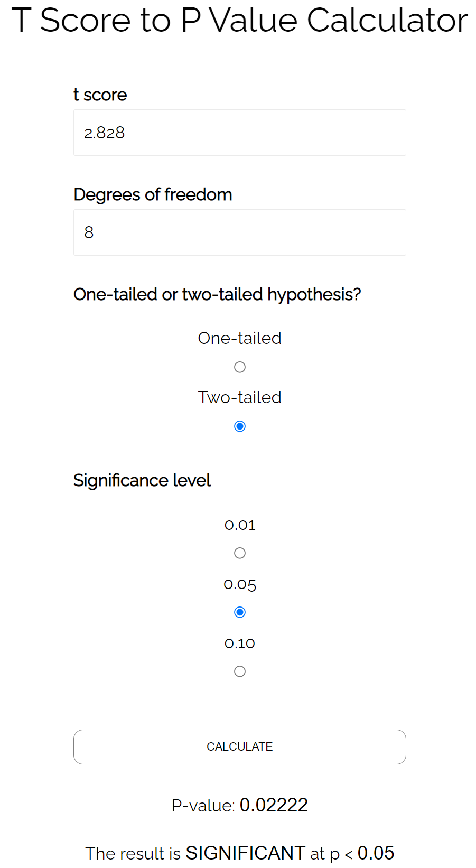Screen dimensions: 476x868
Task: Click the t score input field
Action: [239, 133]
